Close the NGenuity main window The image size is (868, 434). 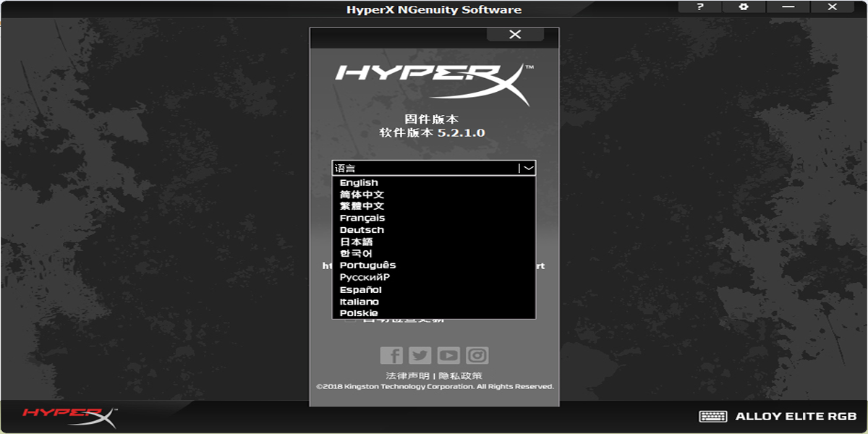(x=832, y=7)
